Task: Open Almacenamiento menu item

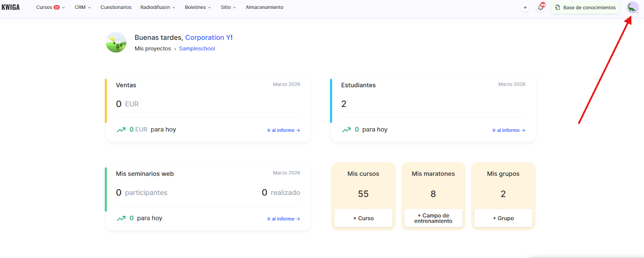Action: [x=264, y=7]
